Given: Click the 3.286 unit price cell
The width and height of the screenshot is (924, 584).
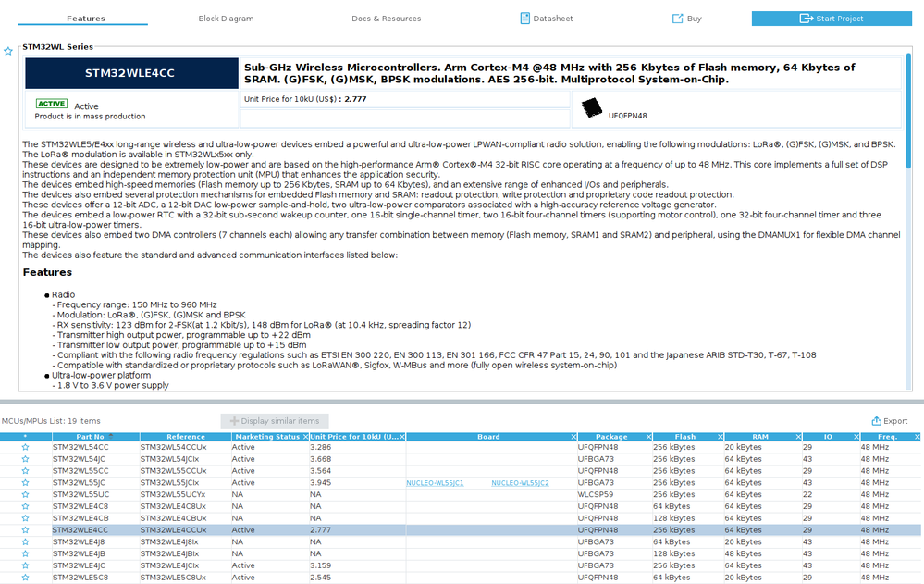Looking at the screenshot, I should tap(357, 447).
